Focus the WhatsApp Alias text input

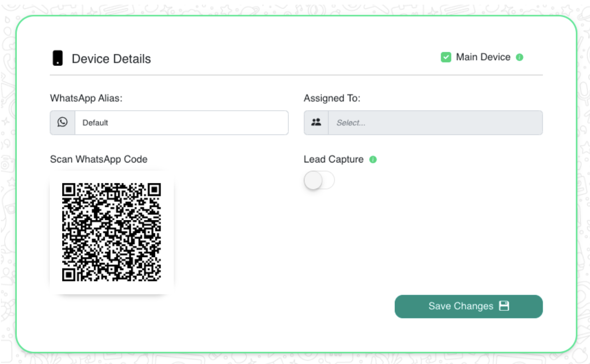(x=181, y=123)
